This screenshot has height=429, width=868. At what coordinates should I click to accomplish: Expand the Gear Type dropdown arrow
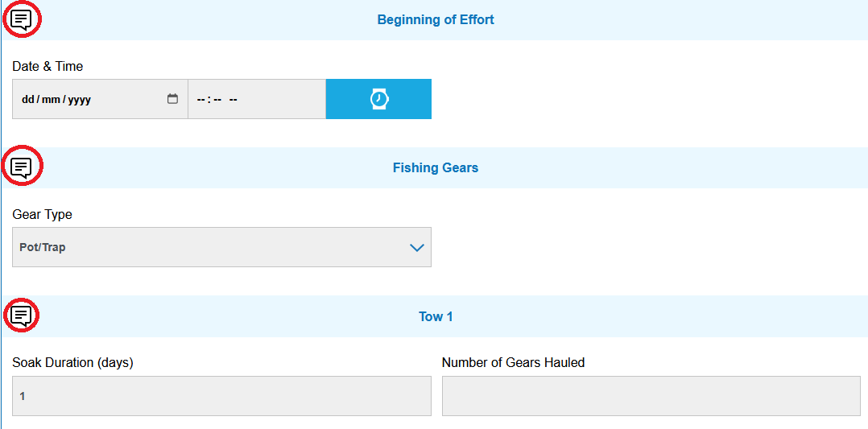416,248
